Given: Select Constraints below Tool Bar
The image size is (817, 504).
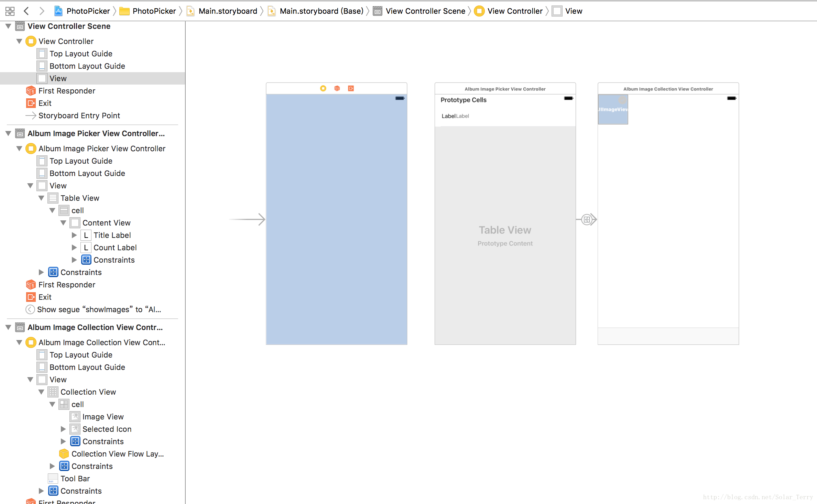Looking at the screenshot, I should [x=75, y=491].
